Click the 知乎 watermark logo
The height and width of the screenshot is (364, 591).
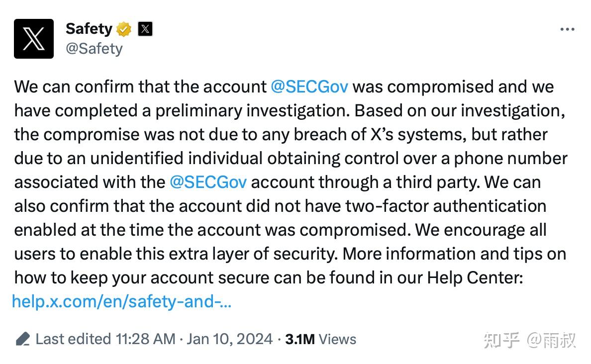tap(501, 340)
